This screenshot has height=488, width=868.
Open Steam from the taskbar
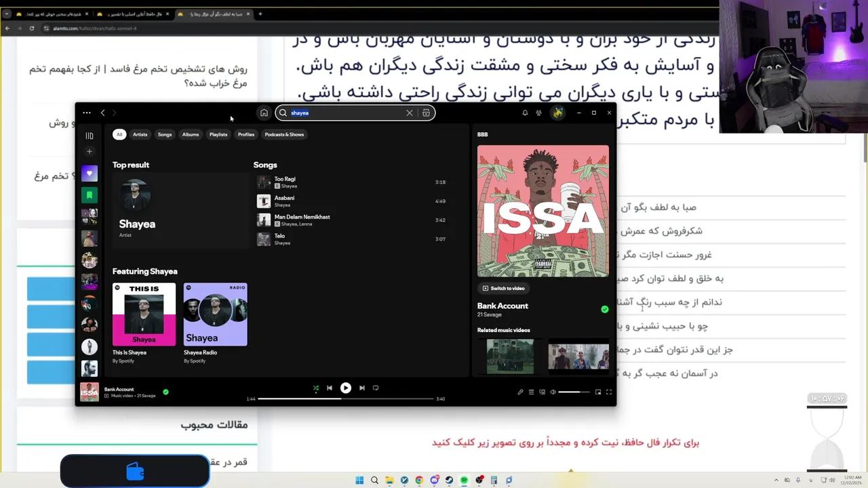coord(449,480)
